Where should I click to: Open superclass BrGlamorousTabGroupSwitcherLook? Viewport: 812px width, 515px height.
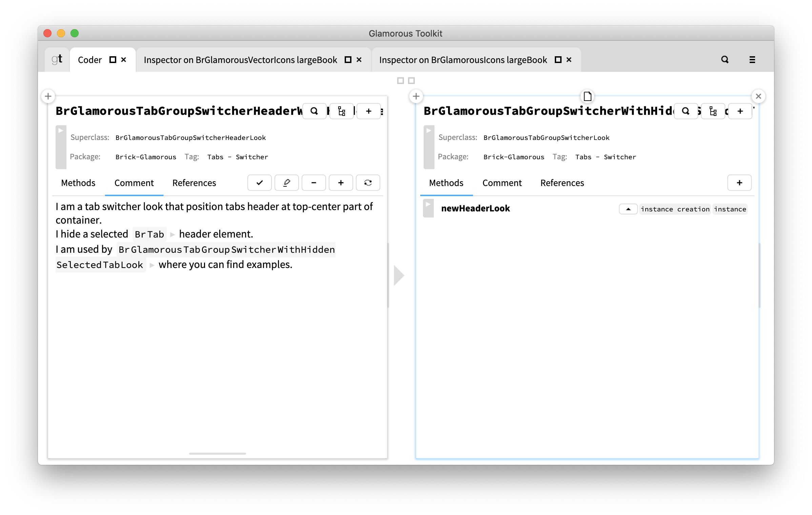546,138
